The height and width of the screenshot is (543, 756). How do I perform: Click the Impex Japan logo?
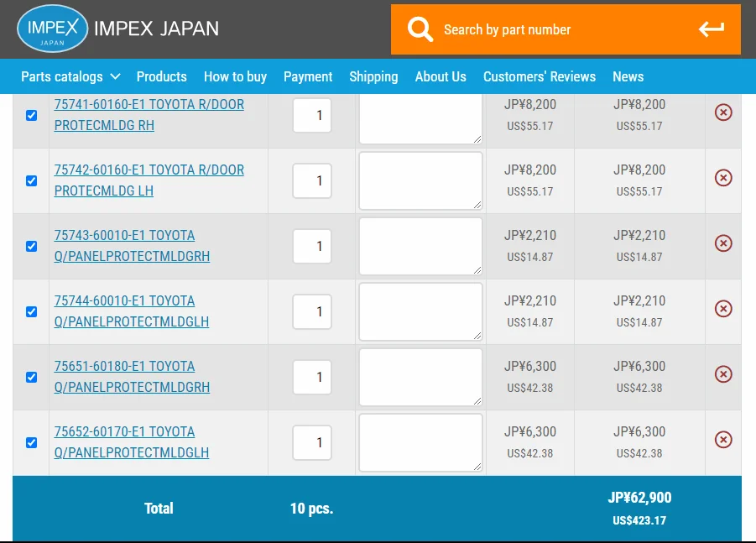click(52, 29)
